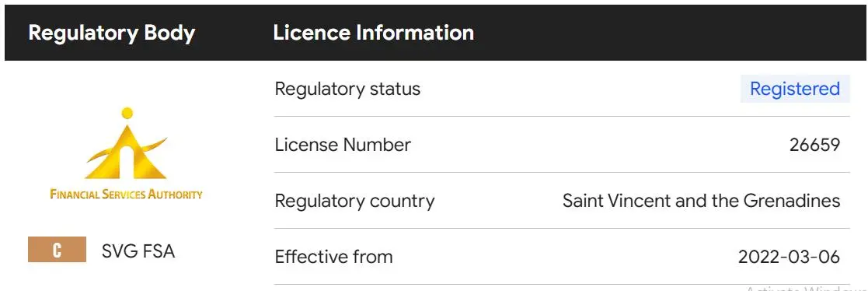Click the Regulatory Body column header
The image size is (868, 291).
pyautogui.click(x=112, y=33)
